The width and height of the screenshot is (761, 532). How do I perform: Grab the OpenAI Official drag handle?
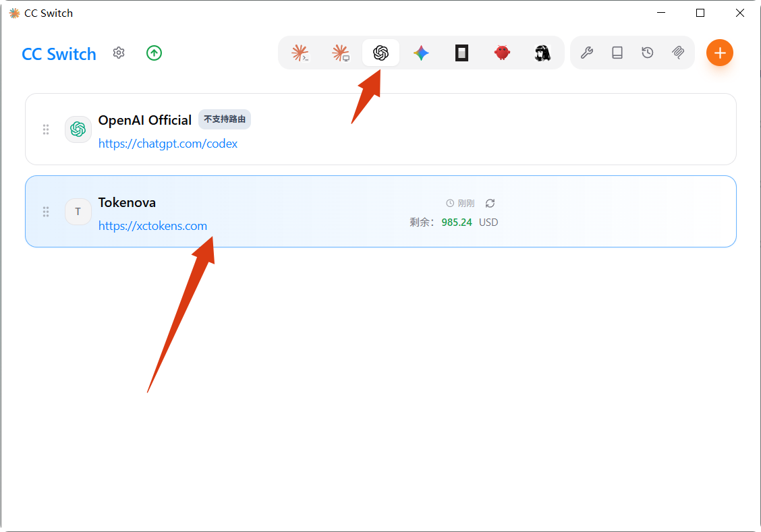tap(46, 129)
